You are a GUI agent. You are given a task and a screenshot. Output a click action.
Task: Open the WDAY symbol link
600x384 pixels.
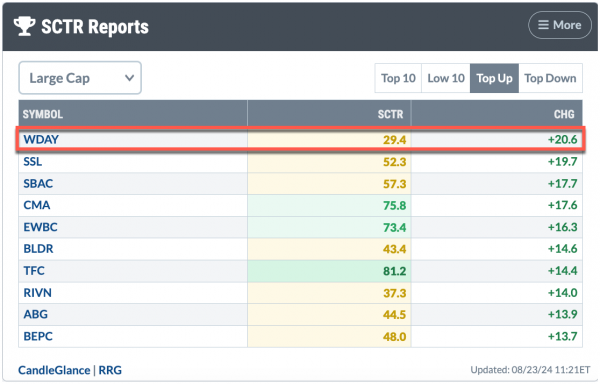[x=41, y=139]
